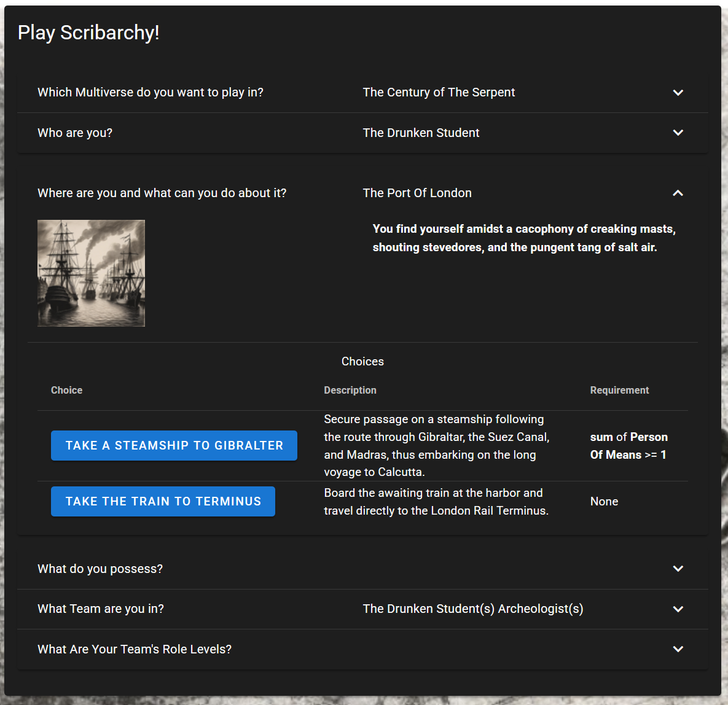
Task: Select The Century of The Serpent value
Action: click(439, 92)
